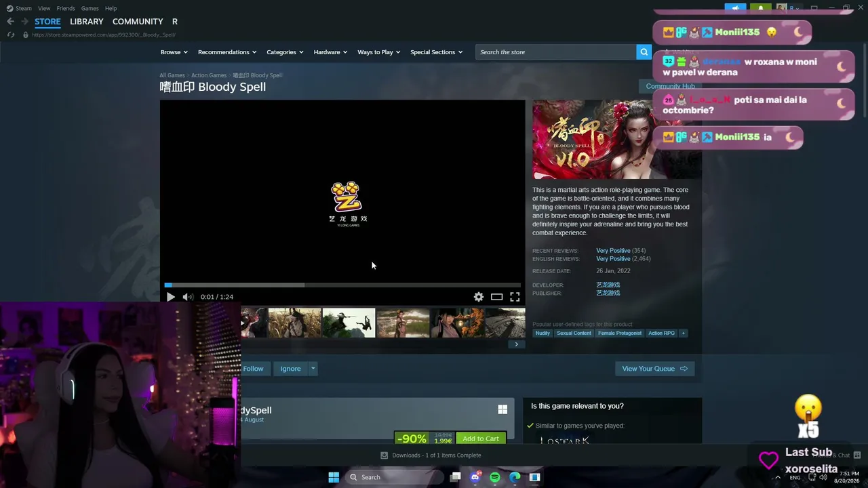
Task: Open the Friends menu
Action: [66, 8]
